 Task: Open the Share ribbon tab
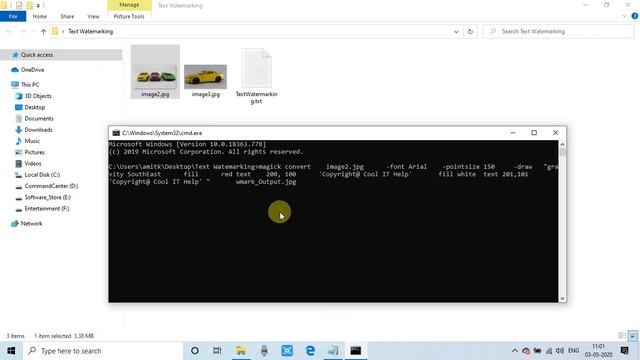67,16
